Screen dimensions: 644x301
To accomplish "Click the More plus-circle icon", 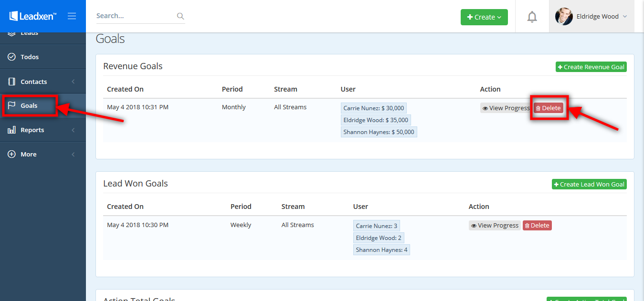I will (12, 154).
